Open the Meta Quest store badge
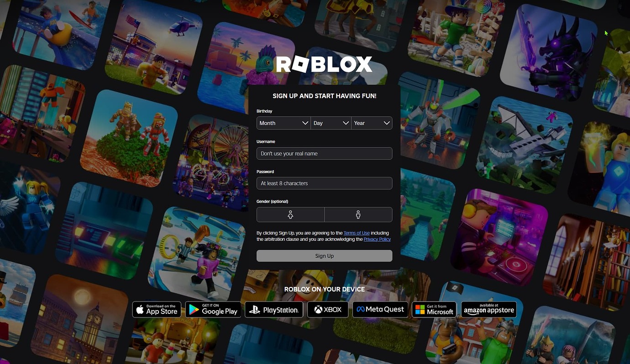This screenshot has width=630, height=364. 380,309
